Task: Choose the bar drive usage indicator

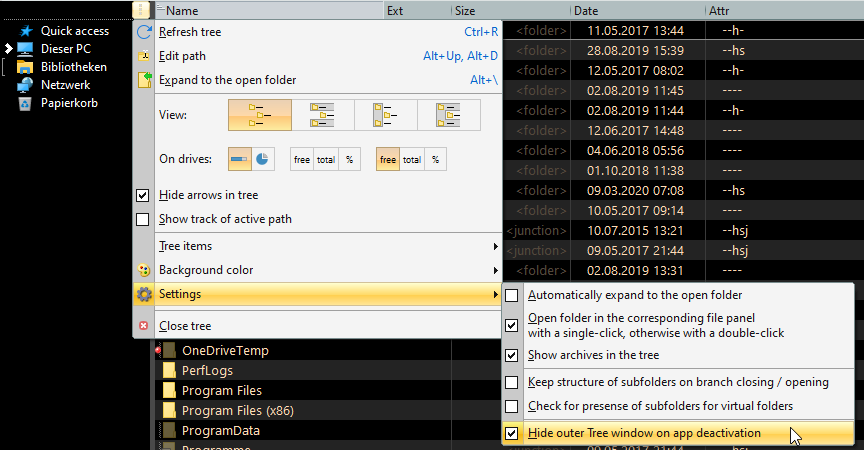Action: 240,158
